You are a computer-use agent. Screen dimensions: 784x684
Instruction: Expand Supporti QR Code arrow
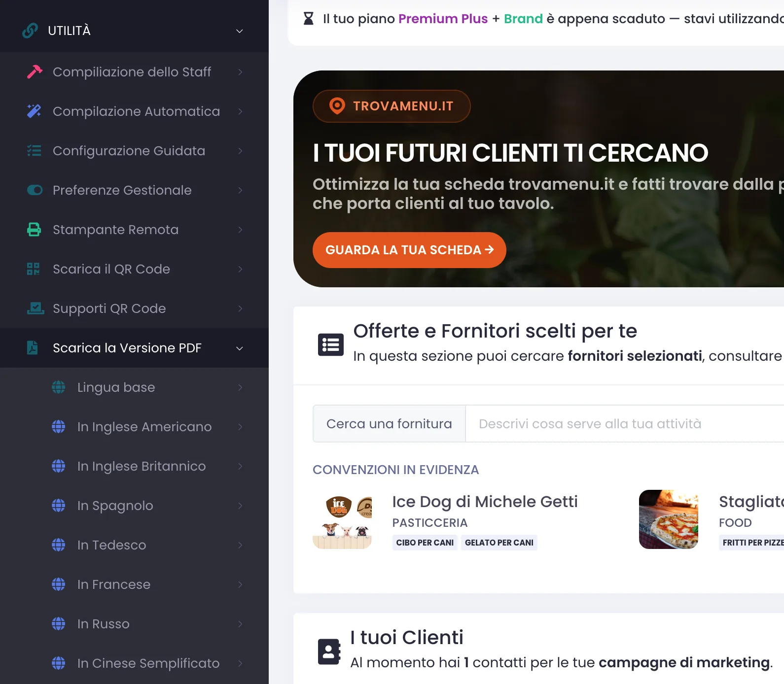[240, 308]
